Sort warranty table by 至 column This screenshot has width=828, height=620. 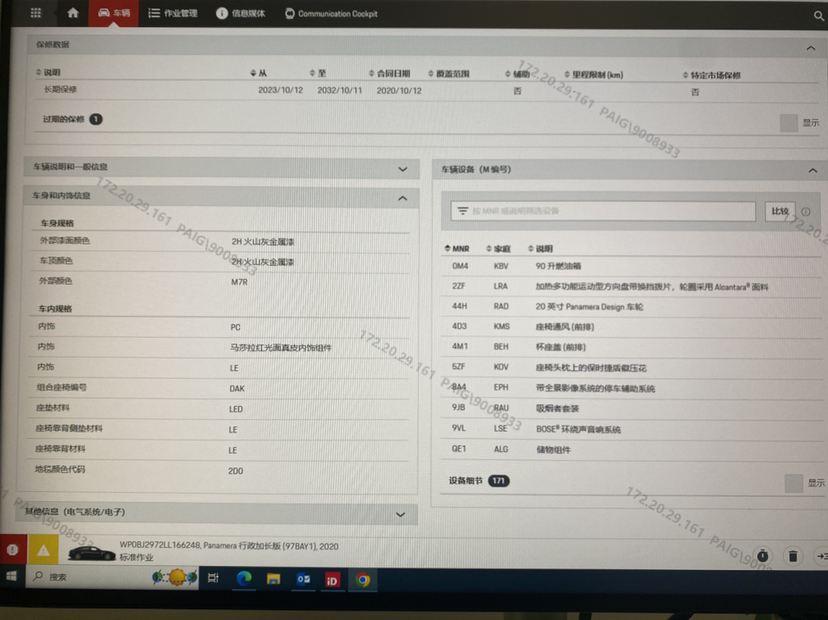318,73
